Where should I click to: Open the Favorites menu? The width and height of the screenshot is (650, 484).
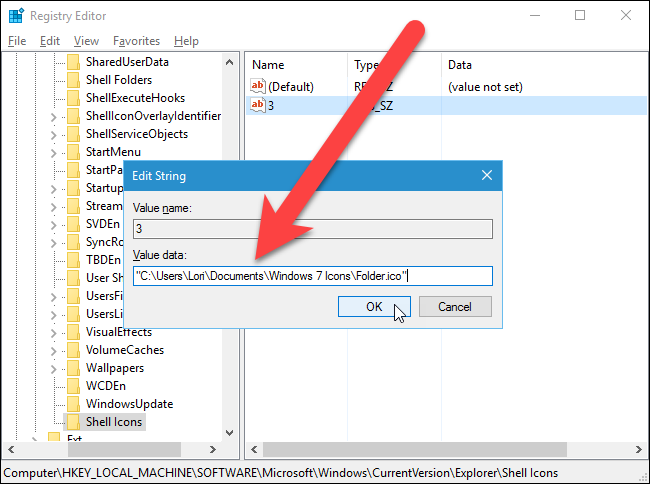(136, 41)
